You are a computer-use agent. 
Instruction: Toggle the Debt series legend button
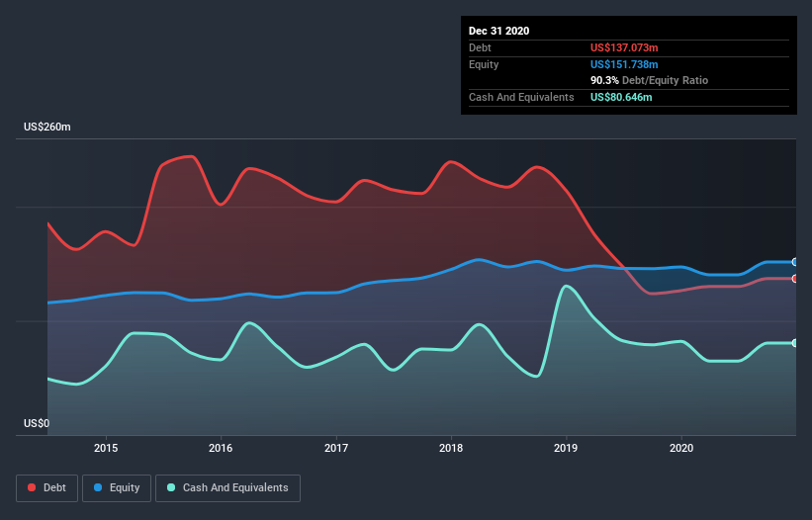46,488
